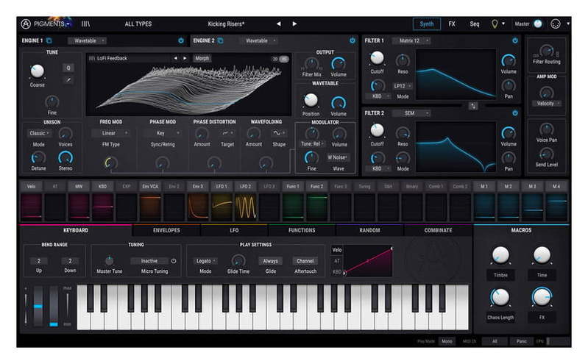Image resolution: width=588 pixels, height=364 pixels.
Task: Toggle the Filter 2 power button
Action: [515, 113]
